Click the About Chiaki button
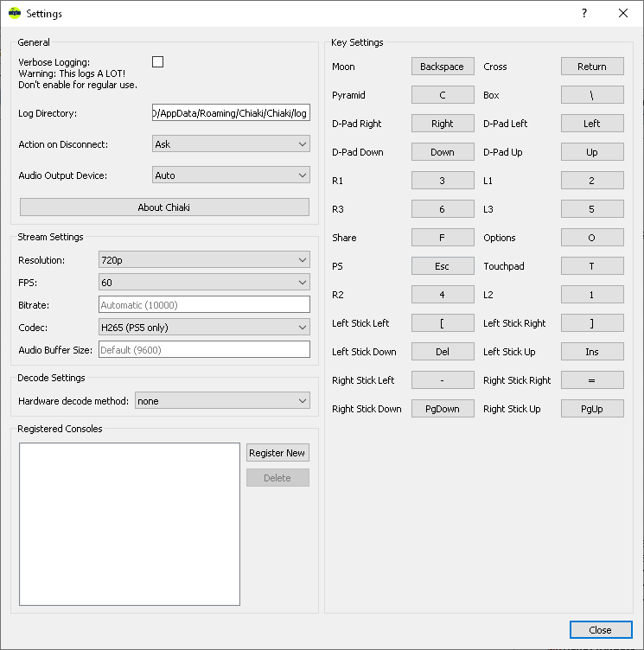Image resolution: width=644 pixels, height=650 pixels. [x=164, y=207]
